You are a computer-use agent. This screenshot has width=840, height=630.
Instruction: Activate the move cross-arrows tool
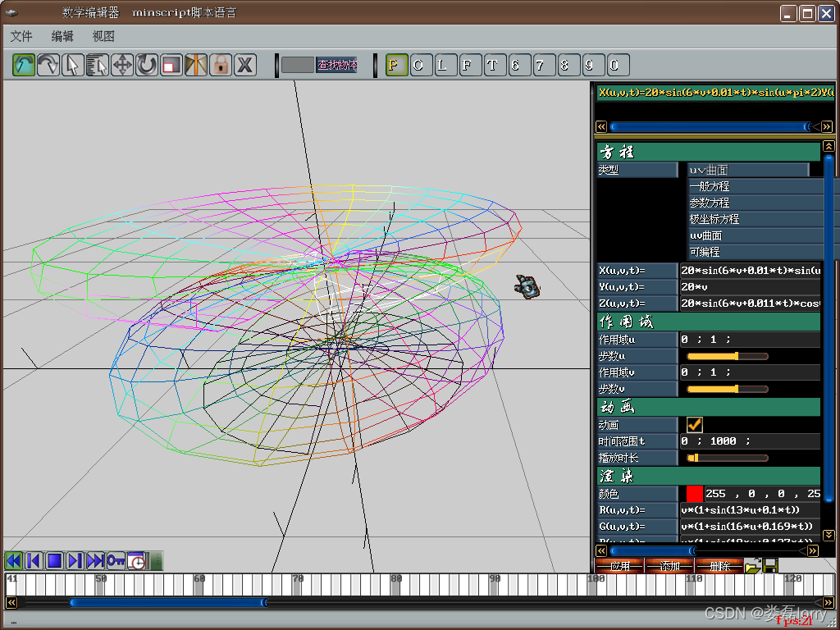tap(122, 66)
